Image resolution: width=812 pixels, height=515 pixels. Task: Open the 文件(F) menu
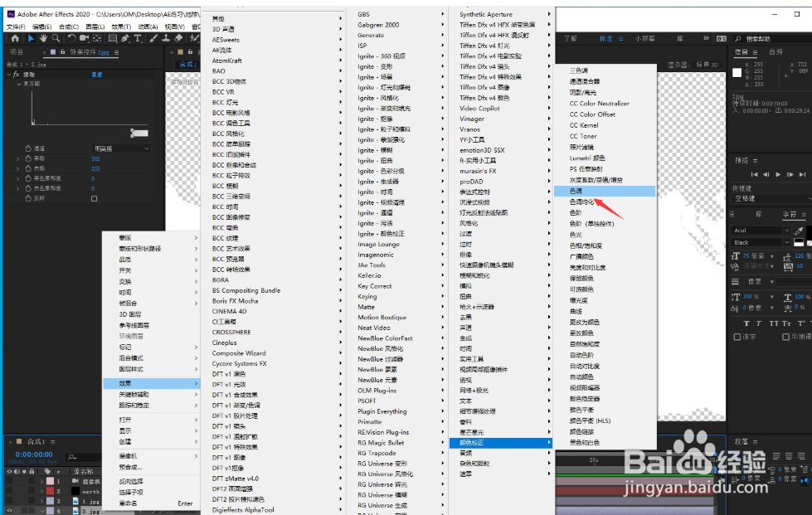tap(16, 27)
